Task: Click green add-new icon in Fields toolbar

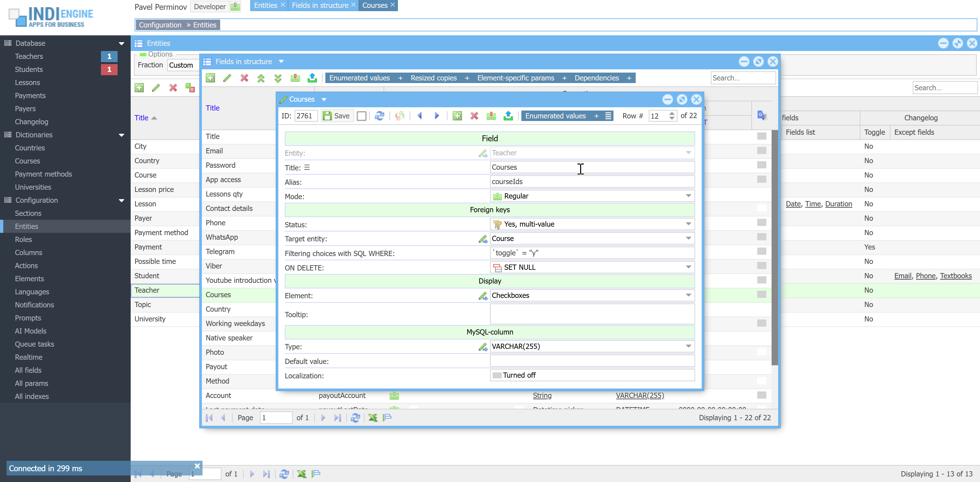Action: pos(210,78)
